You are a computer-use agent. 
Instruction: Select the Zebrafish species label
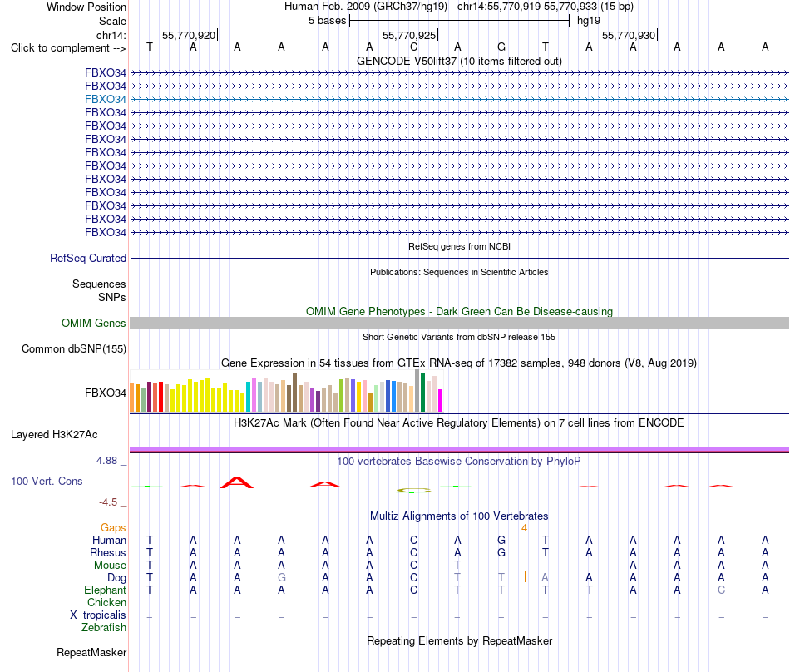(104, 627)
